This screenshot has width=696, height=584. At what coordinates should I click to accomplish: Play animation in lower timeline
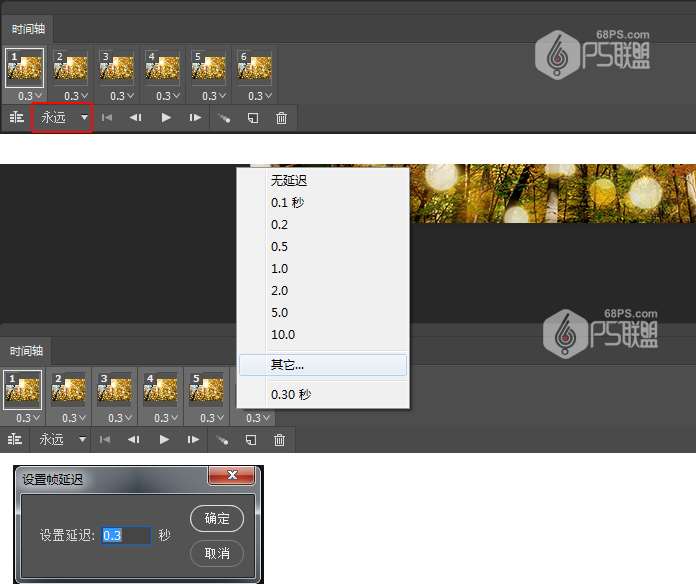[x=164, y=439]
